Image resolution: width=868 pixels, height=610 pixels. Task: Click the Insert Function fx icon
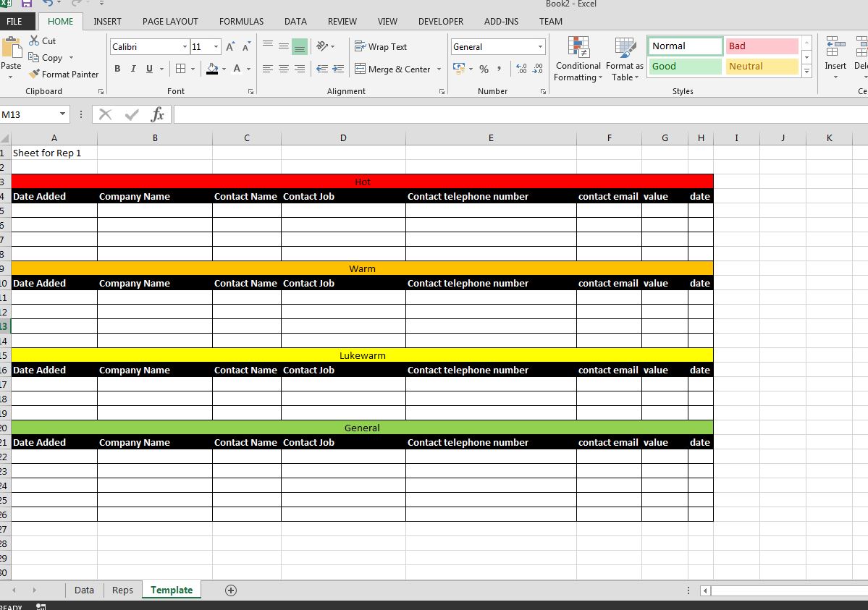pyautogui.click(x=157, y=114)
